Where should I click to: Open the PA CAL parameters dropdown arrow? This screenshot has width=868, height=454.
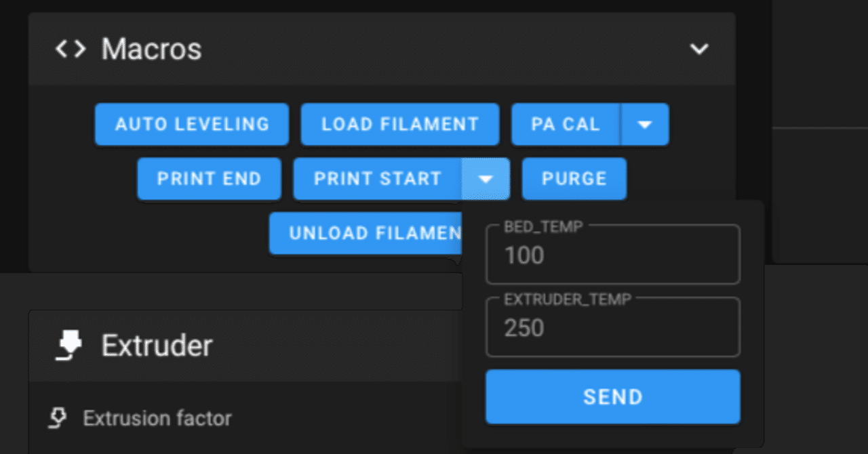point(645,125)
